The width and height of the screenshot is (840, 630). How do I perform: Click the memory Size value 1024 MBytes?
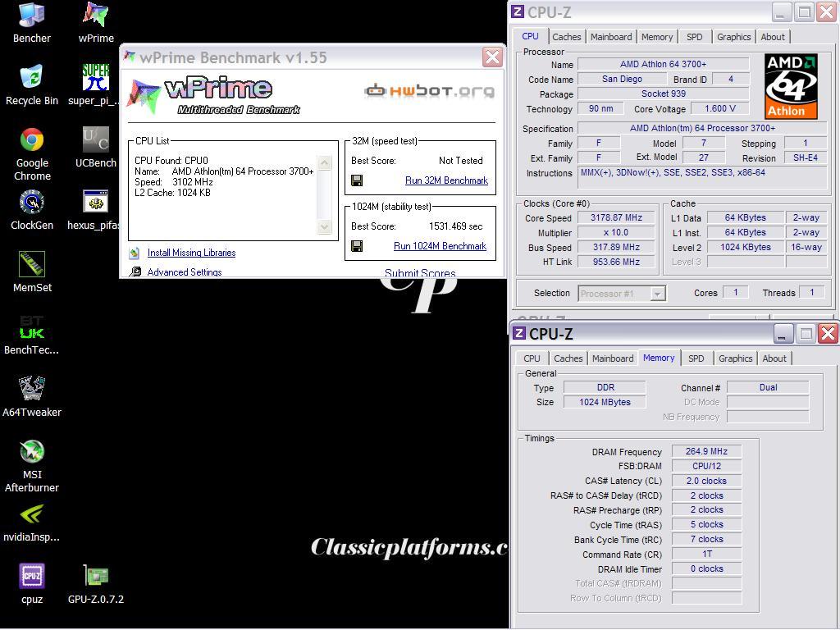605,402
